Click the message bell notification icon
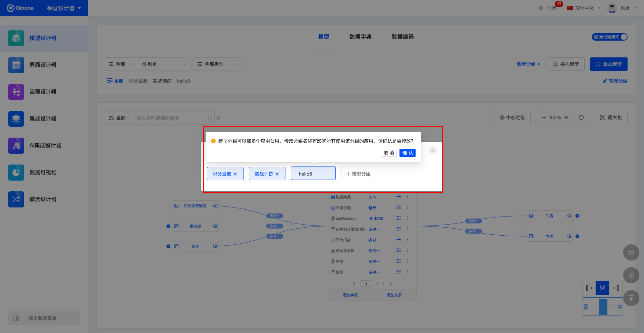This screenshot has height=333, width=644. 541,8
